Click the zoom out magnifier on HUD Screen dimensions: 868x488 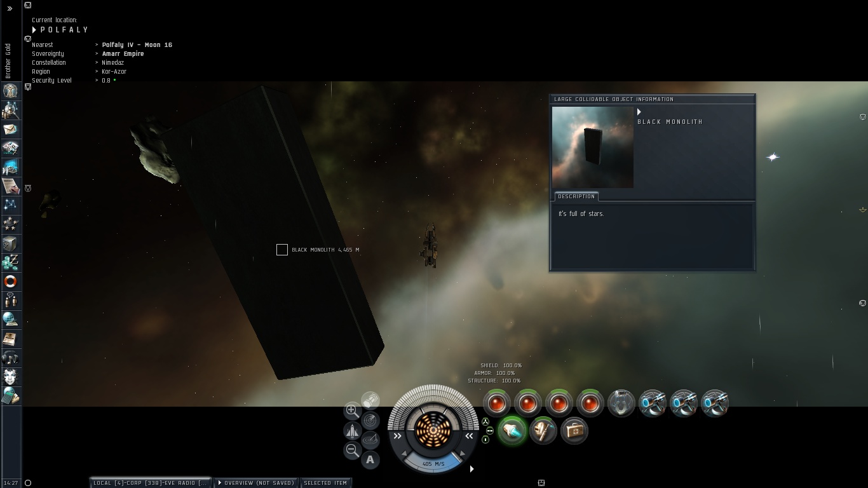(x=352, y=451)
